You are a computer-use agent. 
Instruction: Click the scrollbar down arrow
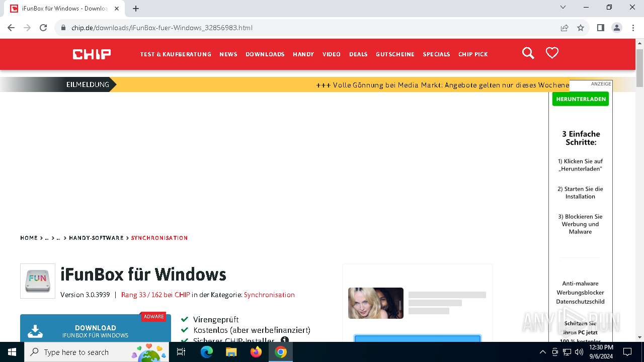(x=639, y=337)
